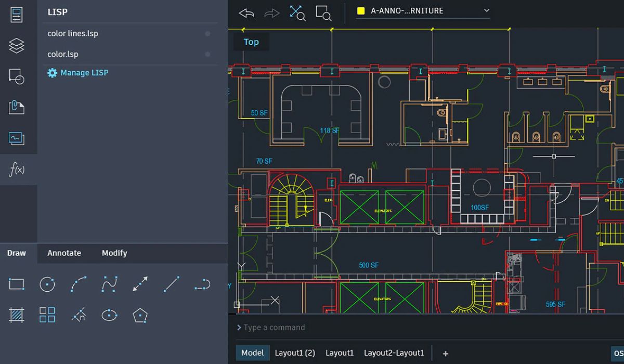Click the Undo arrow
This screenshot has width=624, height=364.
point(246,14)
